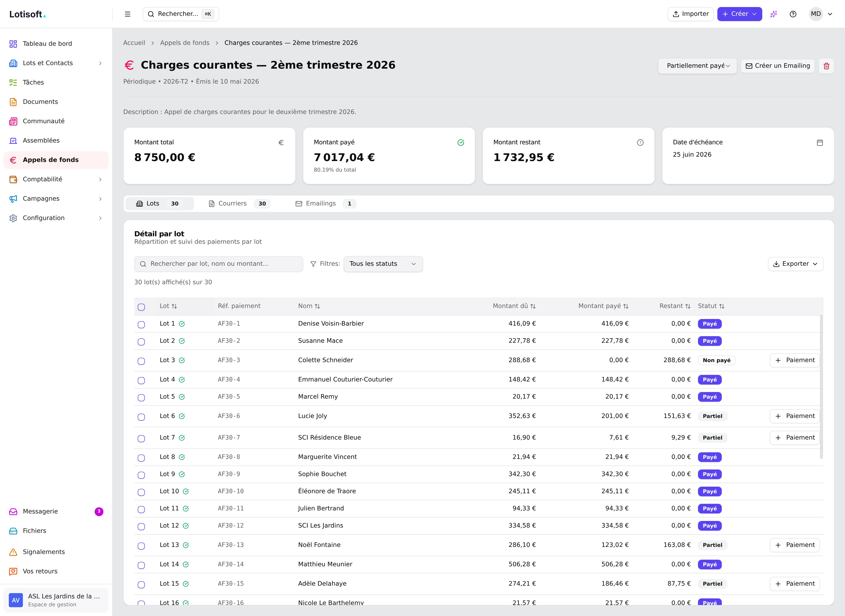Add Paiement for Lot 3 Colette Schneider
Screen dimensions: 845x616
coord(795,361)
